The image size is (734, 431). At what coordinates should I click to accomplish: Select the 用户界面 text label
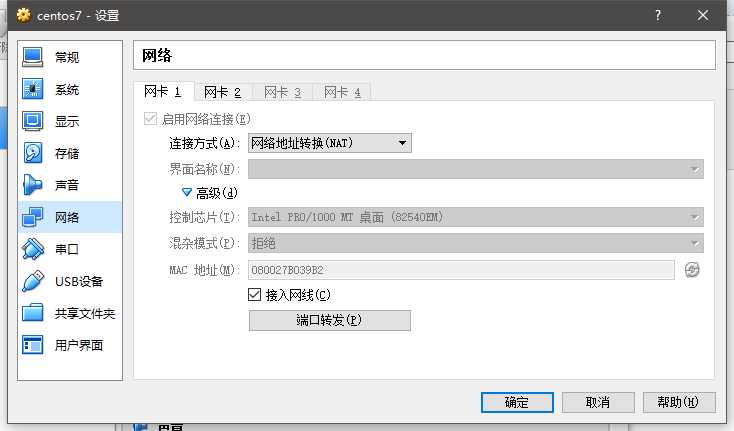click(79, 345)
